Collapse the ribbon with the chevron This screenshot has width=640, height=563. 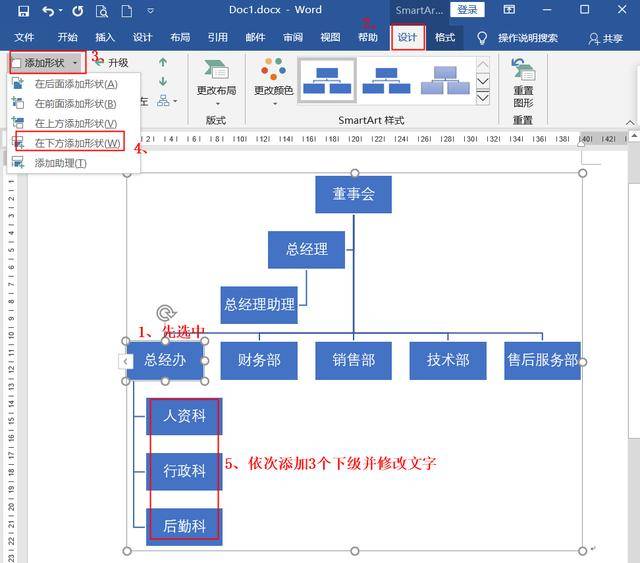click(x=630, y=123)
